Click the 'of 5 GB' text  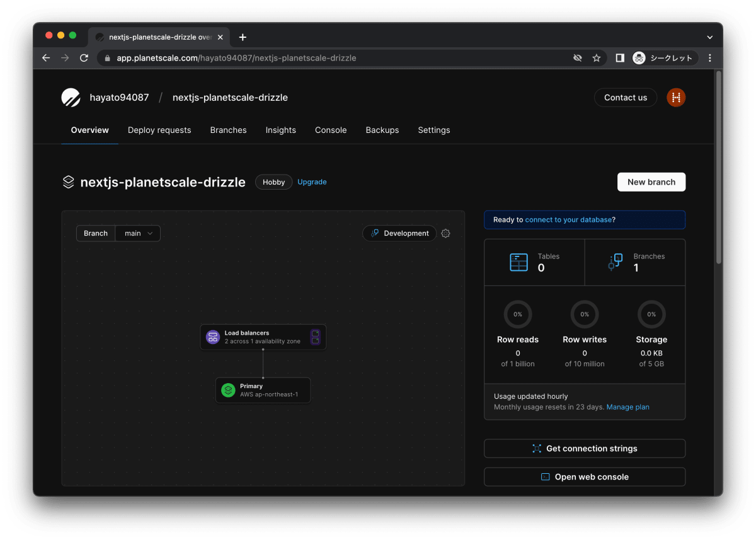(x=651, y=364)
